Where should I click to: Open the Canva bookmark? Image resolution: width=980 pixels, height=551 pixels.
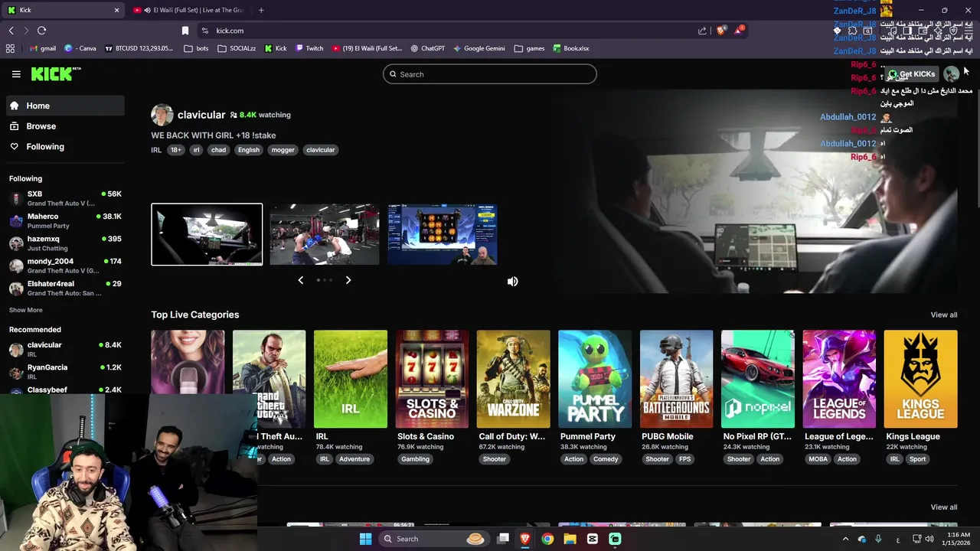click(80, 48)
